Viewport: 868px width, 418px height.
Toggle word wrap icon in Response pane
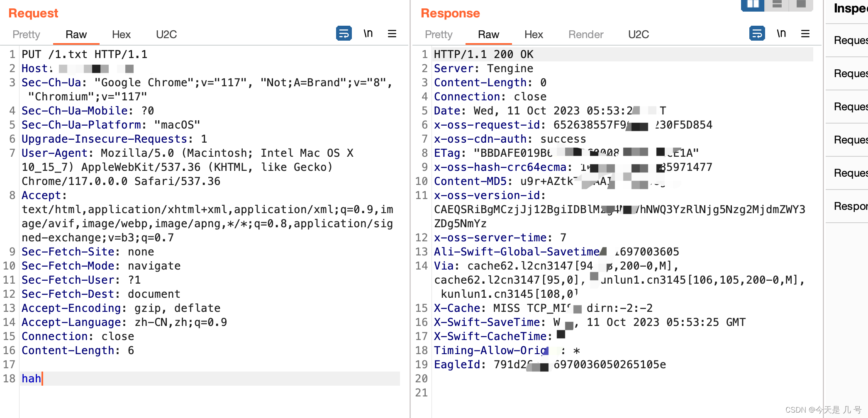point(757,33)
